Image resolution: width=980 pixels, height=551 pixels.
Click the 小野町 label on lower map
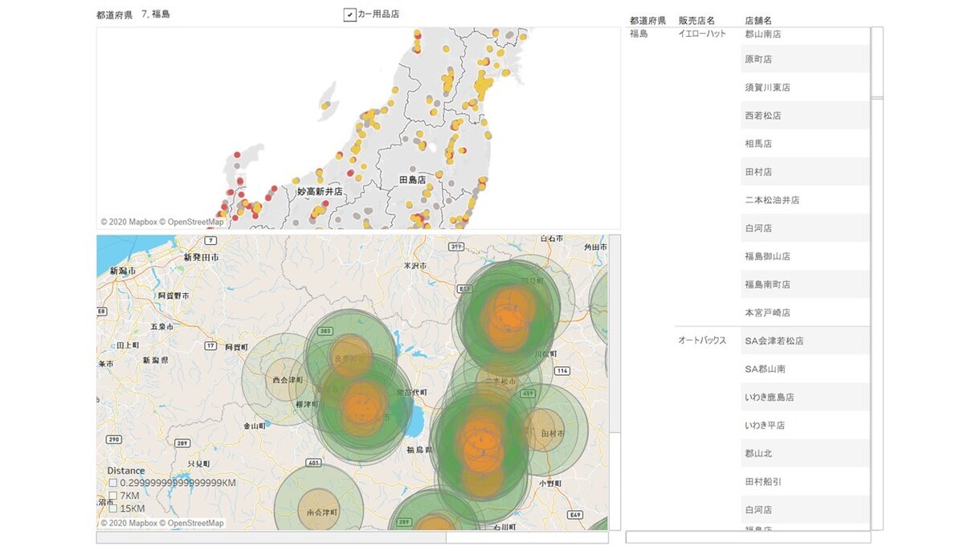point(551,484)
